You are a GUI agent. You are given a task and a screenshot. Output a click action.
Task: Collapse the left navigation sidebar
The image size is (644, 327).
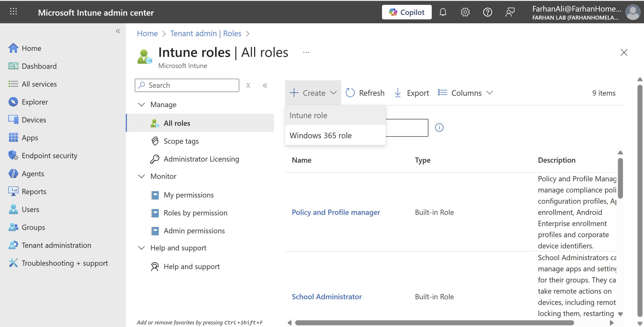point(118,31)
